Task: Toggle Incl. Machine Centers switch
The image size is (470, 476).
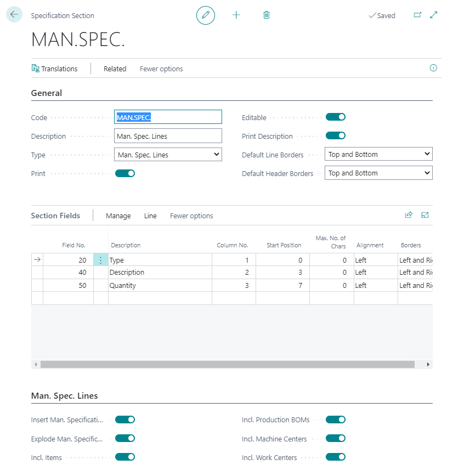Action: [336, 439]
